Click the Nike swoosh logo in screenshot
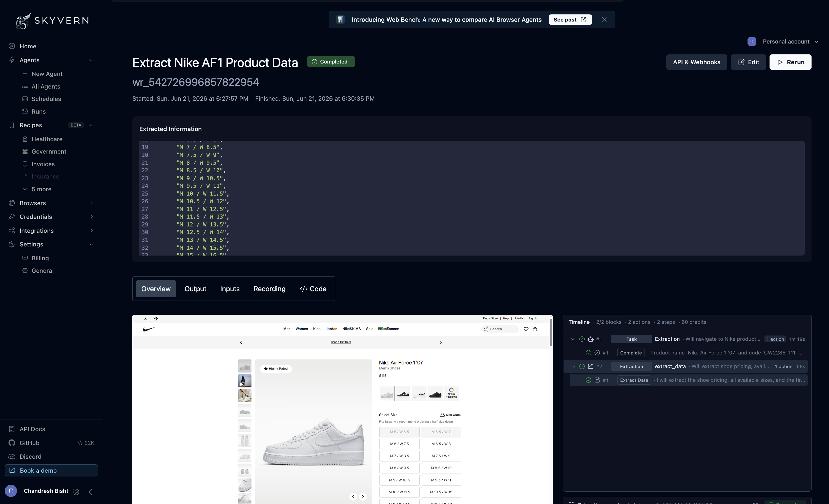Screen dimensions: 829x504 click(149, 329)
